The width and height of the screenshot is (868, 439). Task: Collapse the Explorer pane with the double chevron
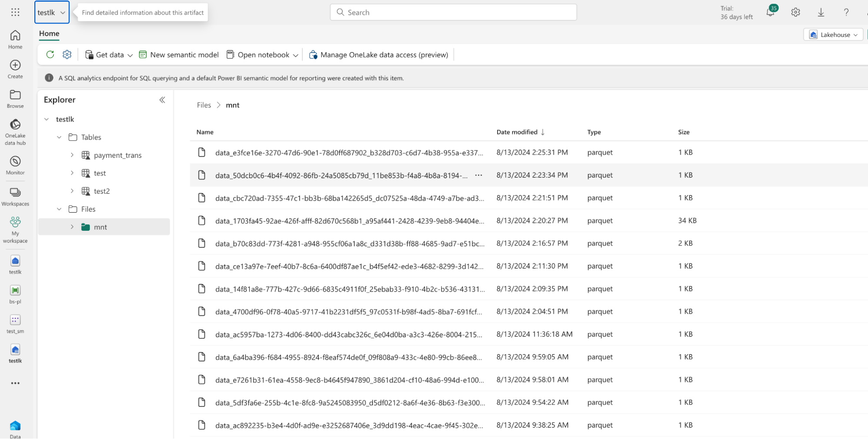click(x=162, y=100)
